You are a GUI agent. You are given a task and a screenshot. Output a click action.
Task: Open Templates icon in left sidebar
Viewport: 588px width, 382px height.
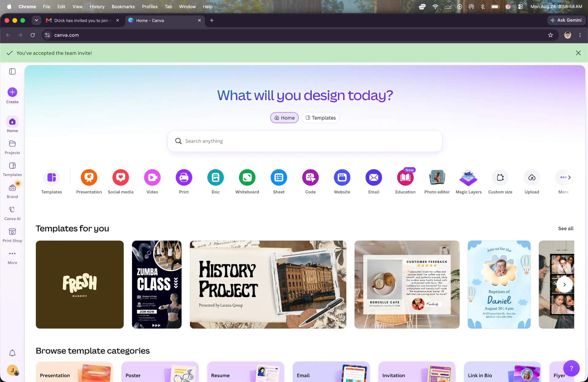pos(12,166)
